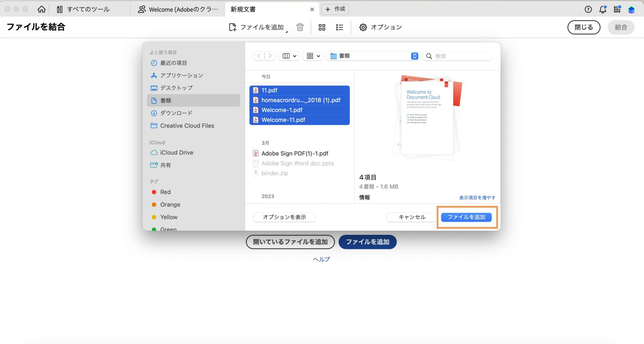Click the Adobe apps grid icon
The height and width of the screenshot is (344, 644).
pyautogui.click(x=617, y=9)
